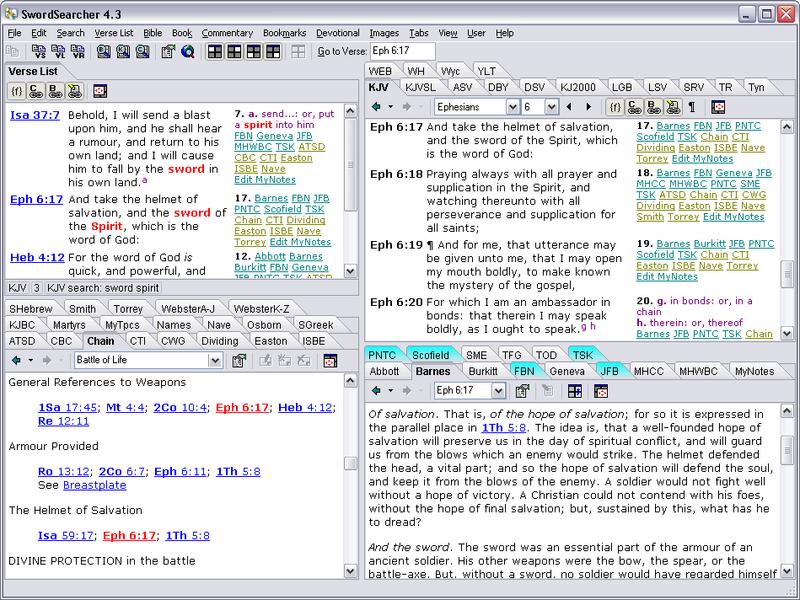Go to previous chapter with the left triangle
Screen dimensions: 800x600
569,107
